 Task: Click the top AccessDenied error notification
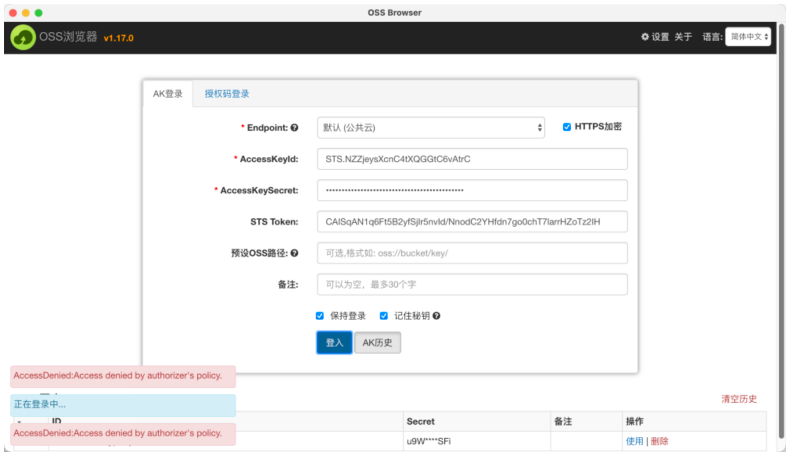123,376
